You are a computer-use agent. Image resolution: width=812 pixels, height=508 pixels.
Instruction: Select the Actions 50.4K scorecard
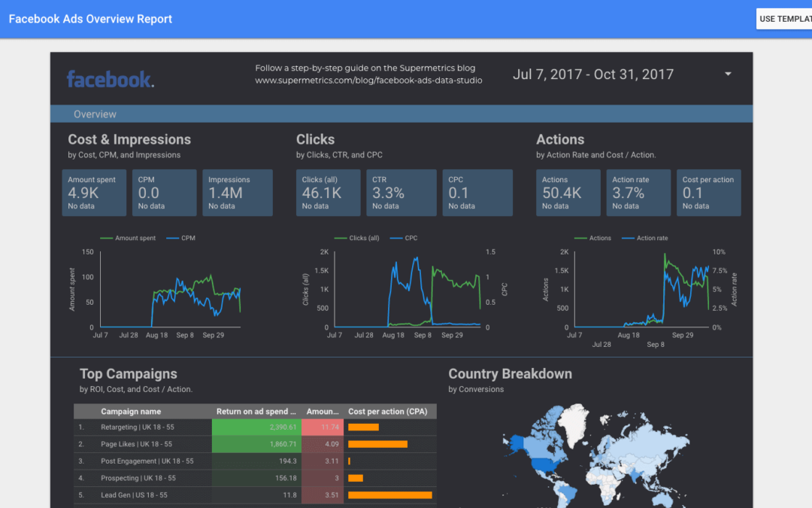click(x=568, y=193)
